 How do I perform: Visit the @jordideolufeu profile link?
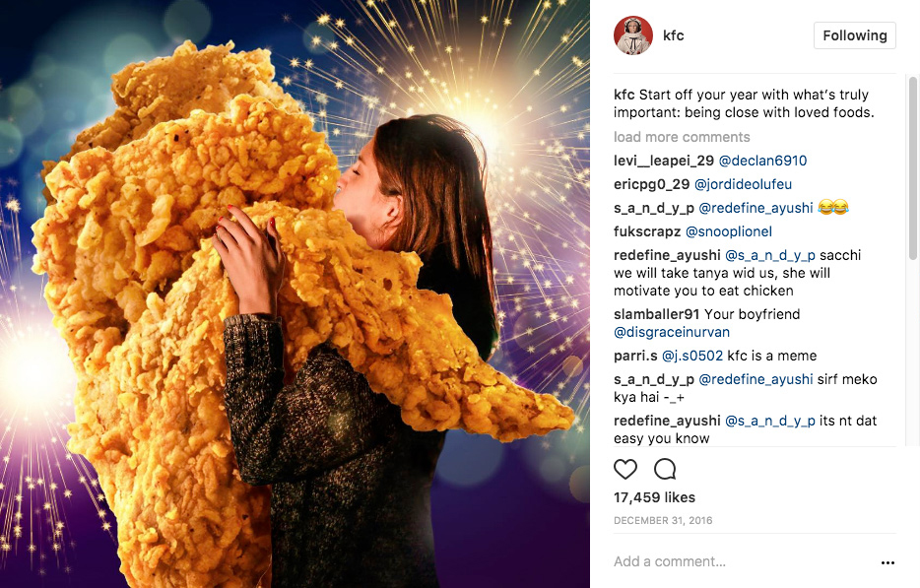pyautogui.click(x=743, y=184)
